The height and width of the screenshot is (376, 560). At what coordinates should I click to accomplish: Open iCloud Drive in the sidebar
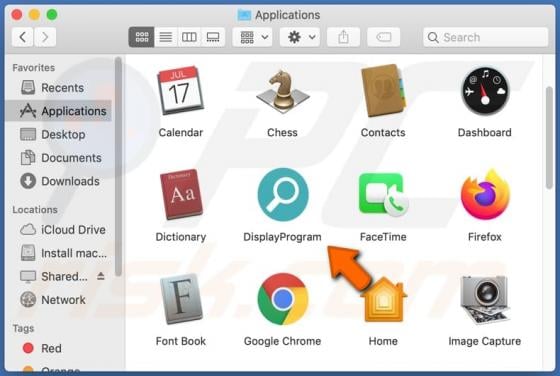(x=59, y=230)
